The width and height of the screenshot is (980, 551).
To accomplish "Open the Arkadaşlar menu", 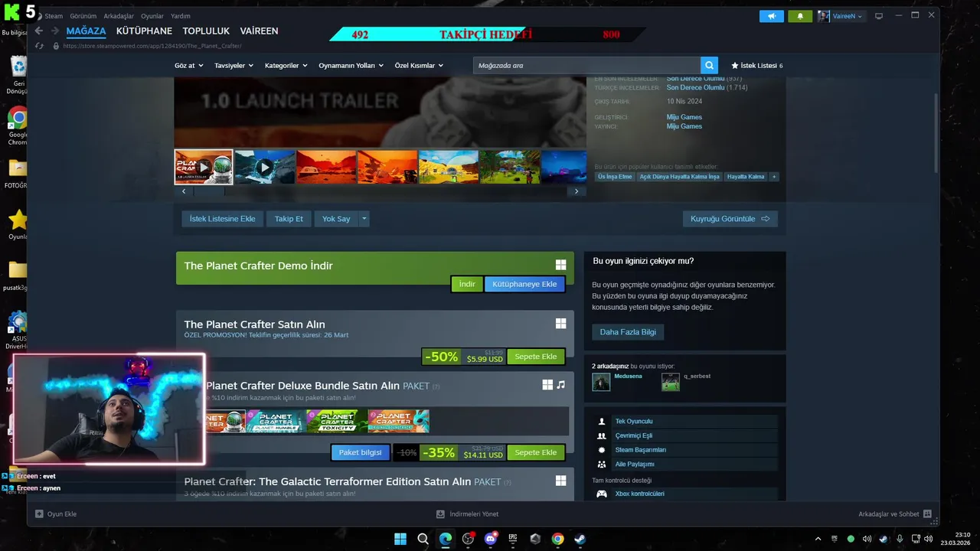I will coord(119,16).
